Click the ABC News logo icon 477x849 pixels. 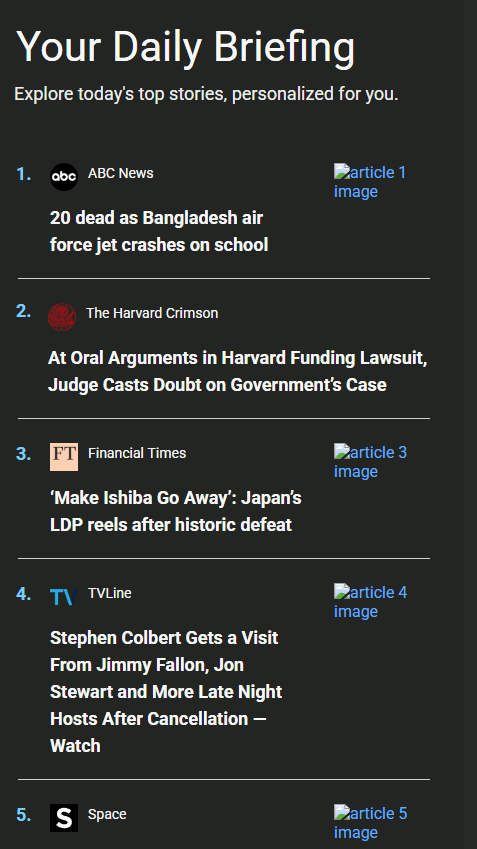click(64, 177)
